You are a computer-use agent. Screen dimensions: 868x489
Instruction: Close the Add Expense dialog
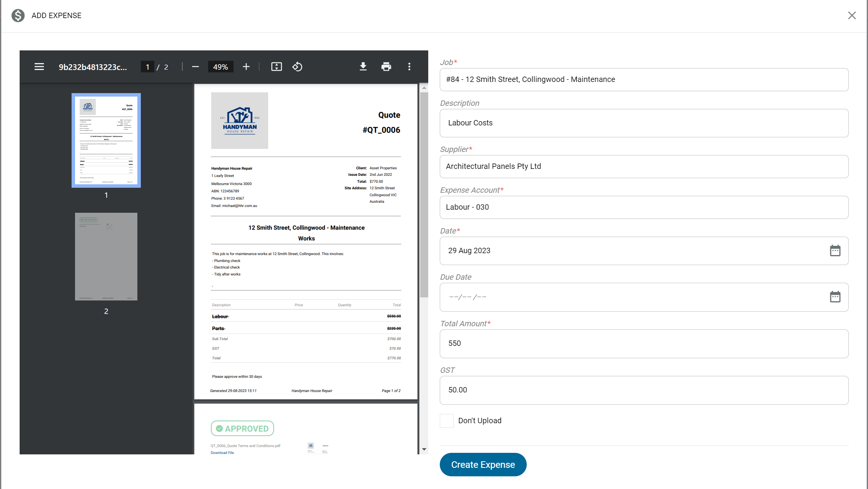[852, 15]
